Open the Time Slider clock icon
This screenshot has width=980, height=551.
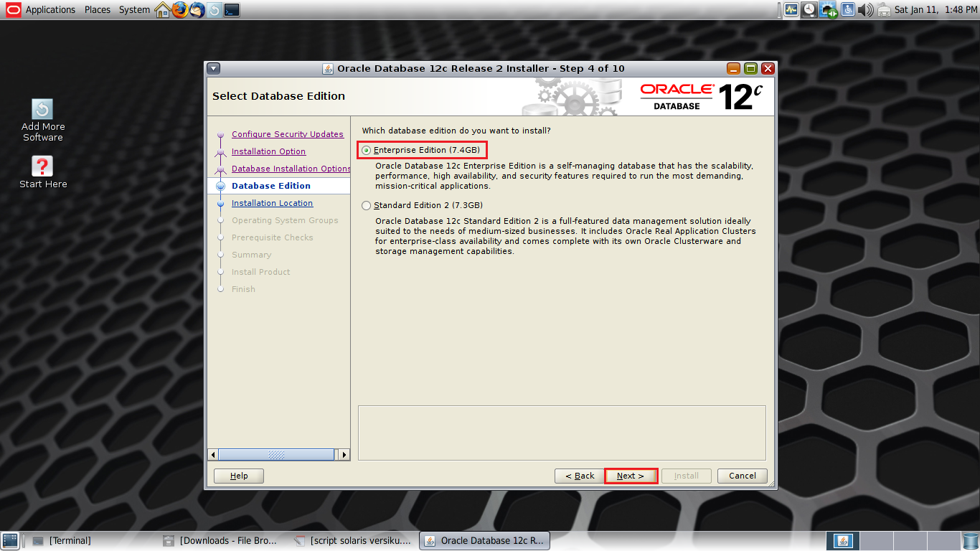(810, 9)
